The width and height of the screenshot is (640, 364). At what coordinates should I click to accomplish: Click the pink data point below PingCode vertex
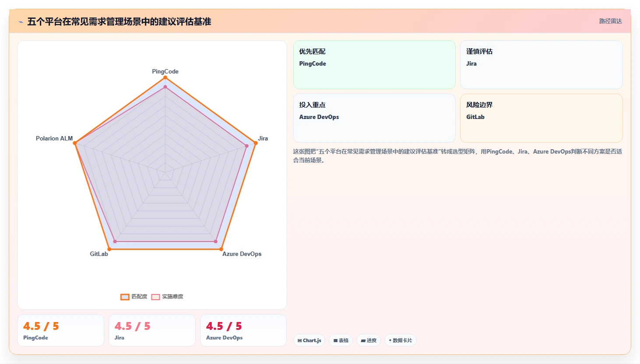pyautogui.click(x=165, y=87)
